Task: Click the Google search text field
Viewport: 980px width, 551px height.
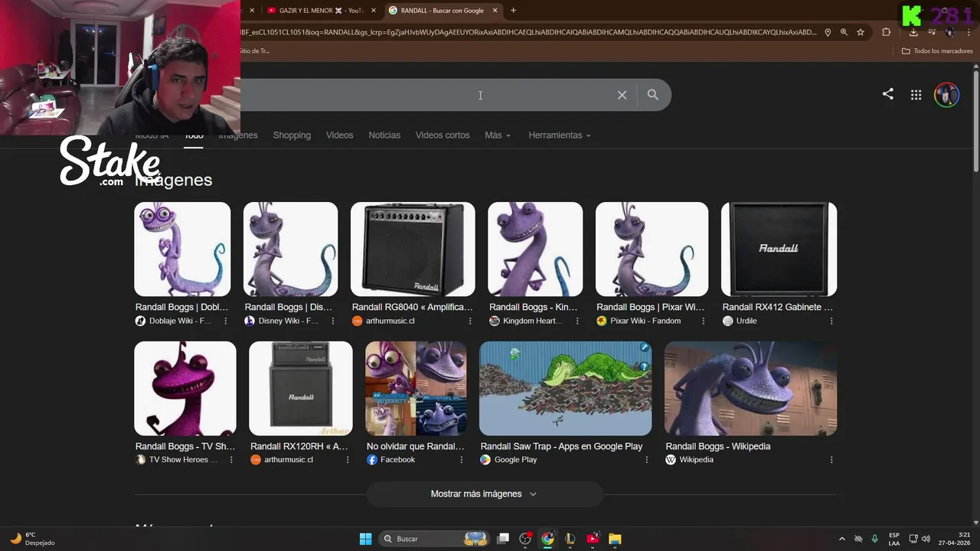Action: [426, 95]
